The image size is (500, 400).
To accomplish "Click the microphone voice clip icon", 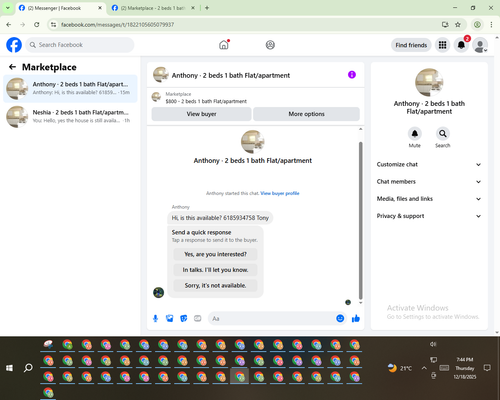I will tap(155, 319).
